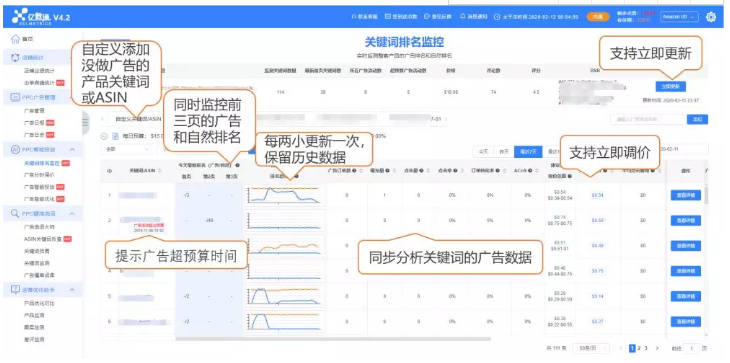Select the 最近7天 date range
This screenshot has height=363, width=730.
[528, 152]
